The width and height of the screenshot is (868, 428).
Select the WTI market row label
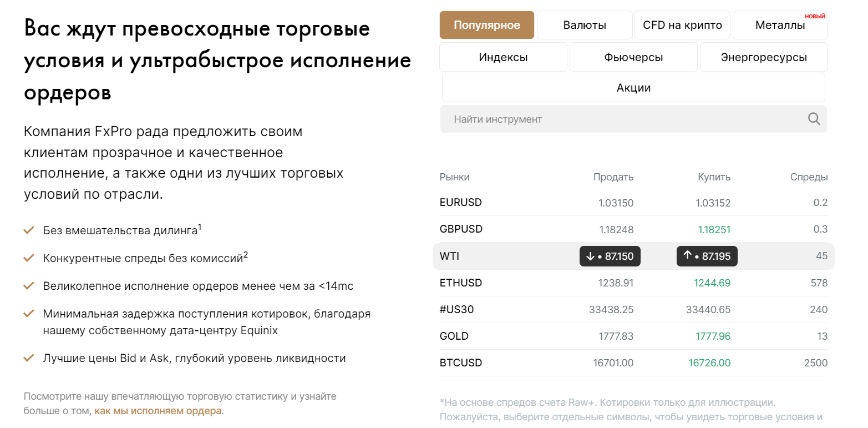pos(450,256)
